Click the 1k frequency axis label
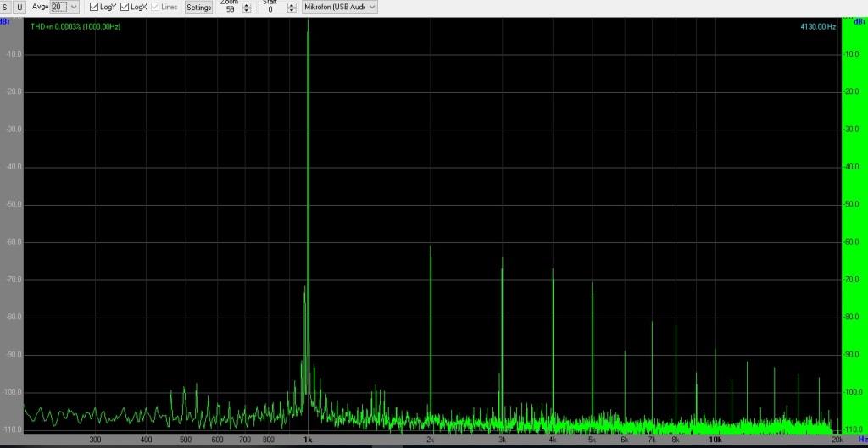Image resolution: width=868 pixels, height=448 pixels. [x=308, y=440]
